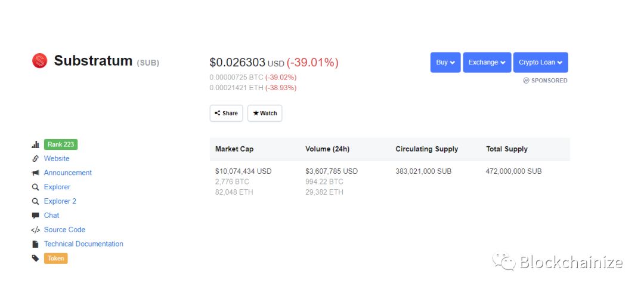Follow the Explorer link
This screenshot has width=644, height=289.
point(57,187)
